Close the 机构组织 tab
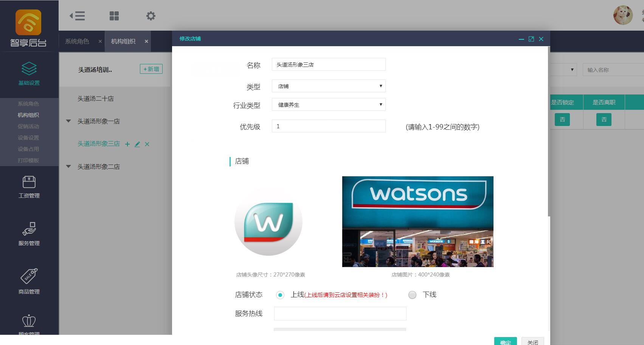 [146, 41]
